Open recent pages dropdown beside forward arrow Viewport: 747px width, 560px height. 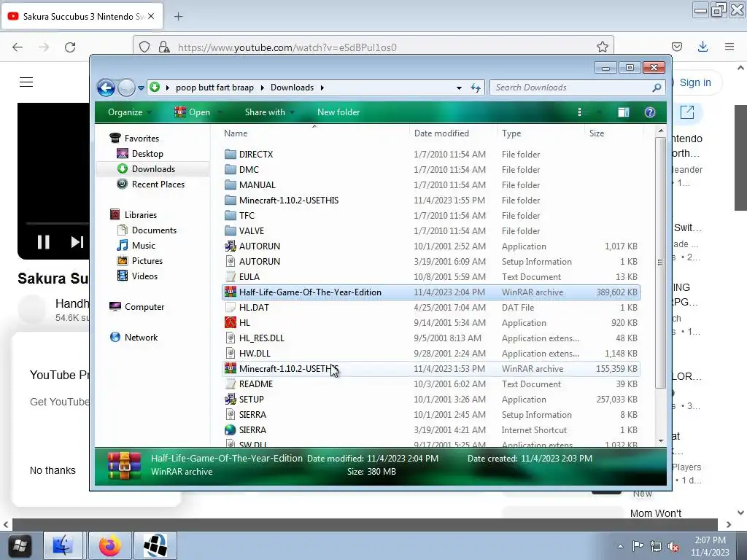click(x=141, y=87)
